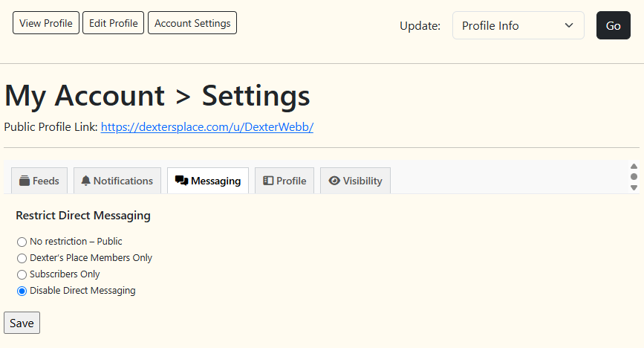Click the Messaging chat bubbles icon
The height and width of the screenshot is (348, 644).
[181, 181]
